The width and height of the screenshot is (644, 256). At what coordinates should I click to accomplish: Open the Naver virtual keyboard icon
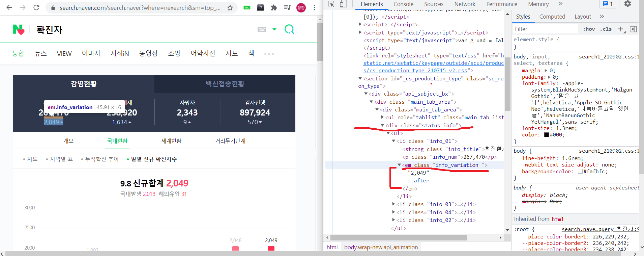262,29
